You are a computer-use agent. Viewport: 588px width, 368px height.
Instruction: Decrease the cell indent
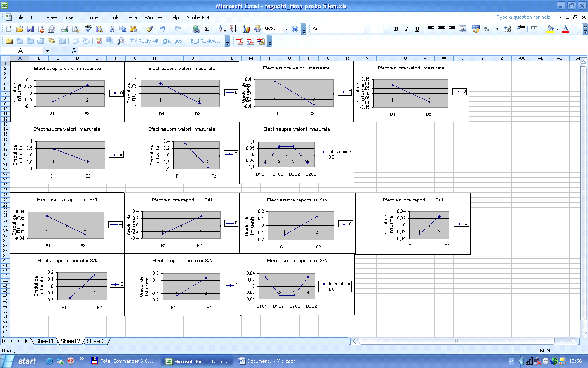pos(521,29)
